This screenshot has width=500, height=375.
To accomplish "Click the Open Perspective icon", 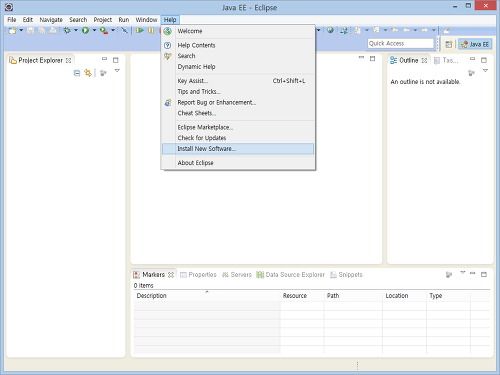I will tap(449, 44).
